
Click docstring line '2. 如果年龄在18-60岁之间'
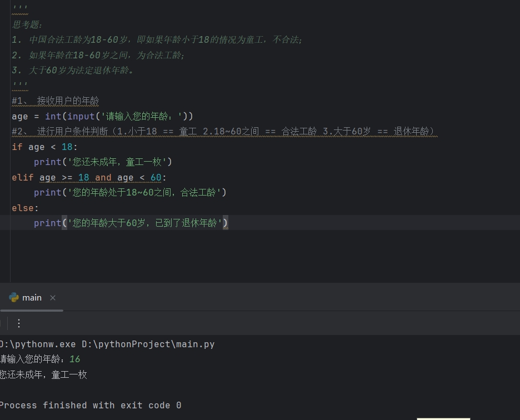point(98,55)
